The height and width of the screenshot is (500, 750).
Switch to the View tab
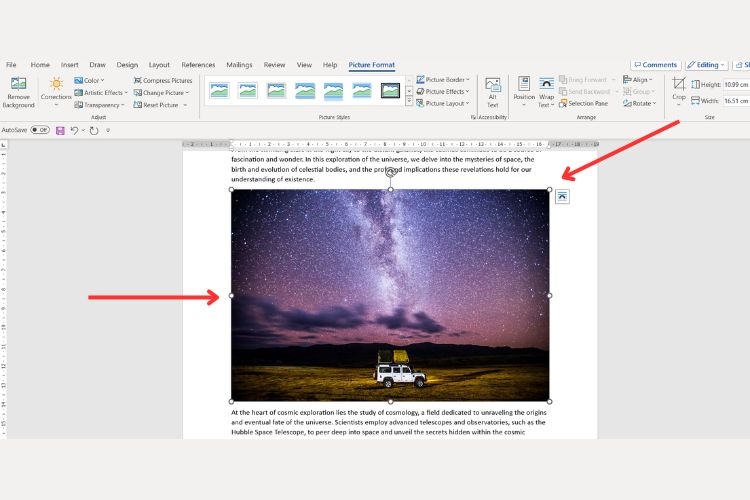[x=304, y=65]
